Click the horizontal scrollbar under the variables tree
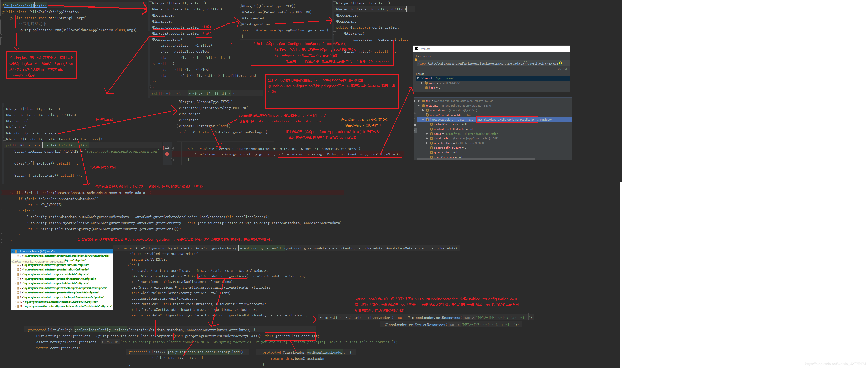868x368 pixels. tap(476, 159)
